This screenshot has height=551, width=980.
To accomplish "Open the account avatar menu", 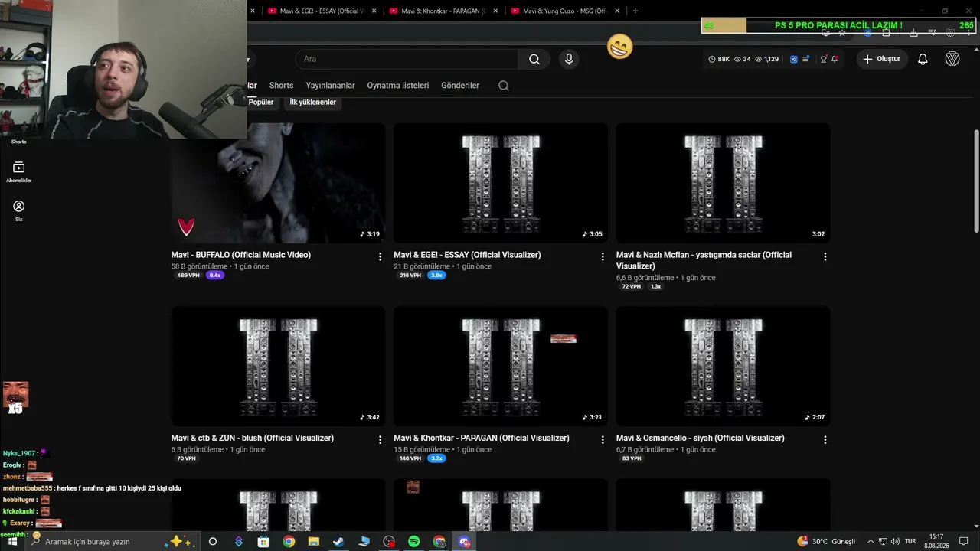I will point(952,59).
